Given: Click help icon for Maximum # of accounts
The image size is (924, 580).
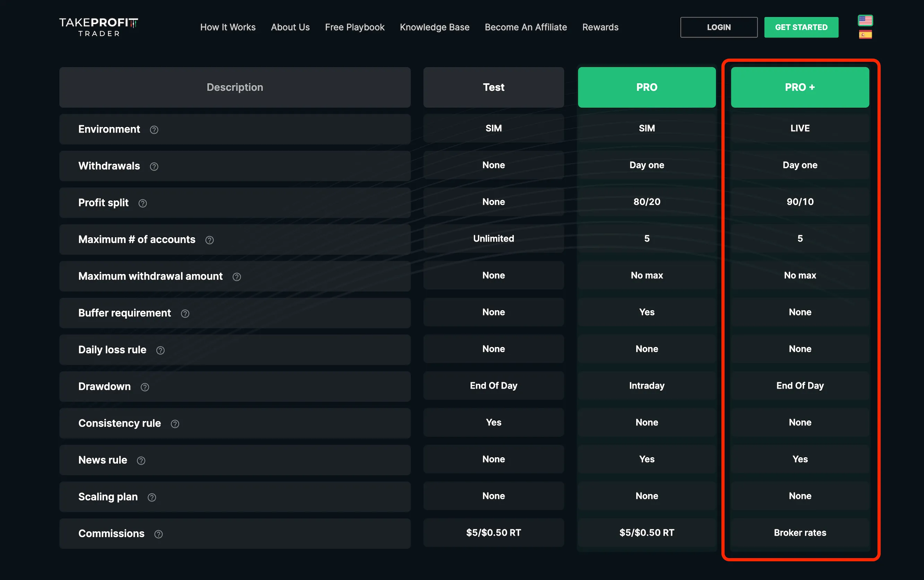Looking at the screenshot, I should tap(209, 240).
